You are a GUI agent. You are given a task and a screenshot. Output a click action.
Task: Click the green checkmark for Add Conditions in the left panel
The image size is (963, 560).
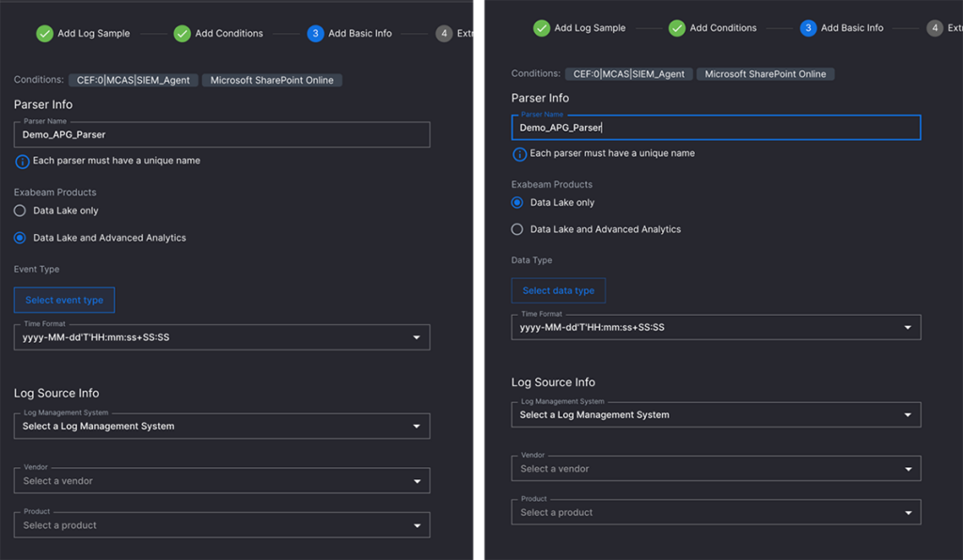point(182,34)
